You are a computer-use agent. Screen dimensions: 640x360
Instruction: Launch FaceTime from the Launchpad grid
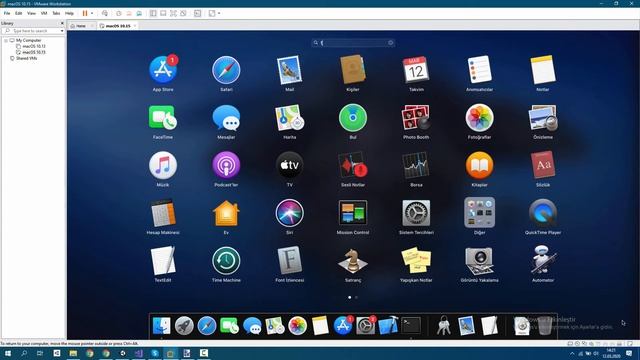tap(163, 118)
